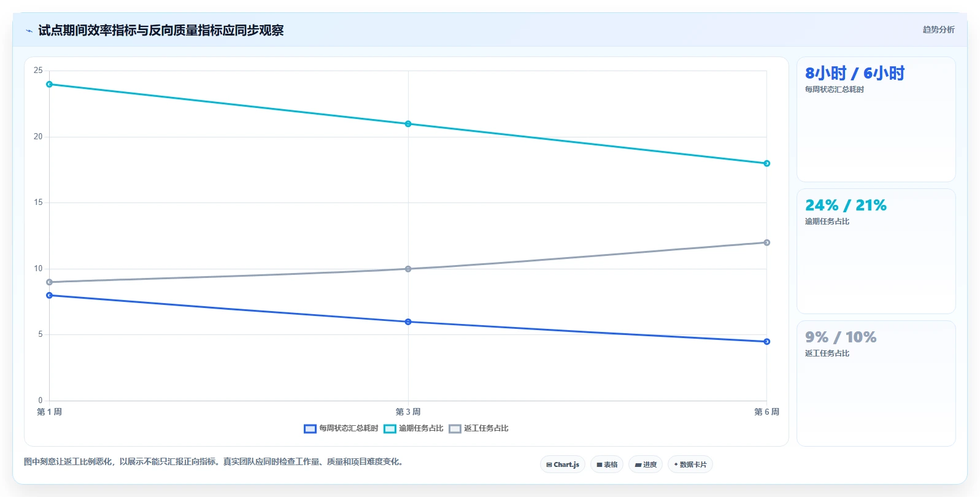980x497 pixels.
Task: Click the 第 6 周 axis label
Action: point(766,412)
